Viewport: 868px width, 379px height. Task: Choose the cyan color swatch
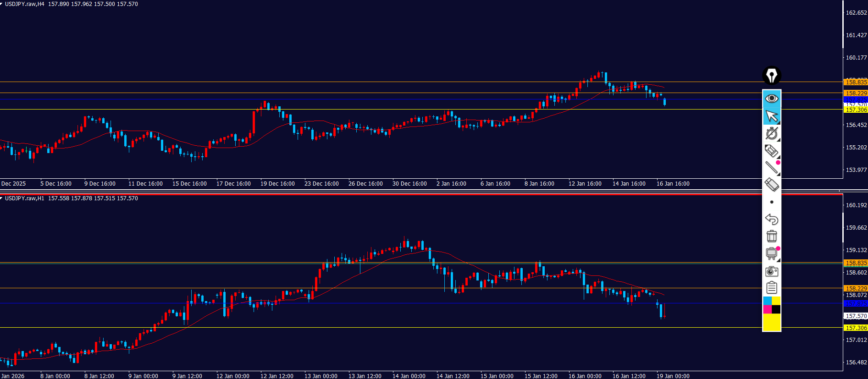coord(767,301)
